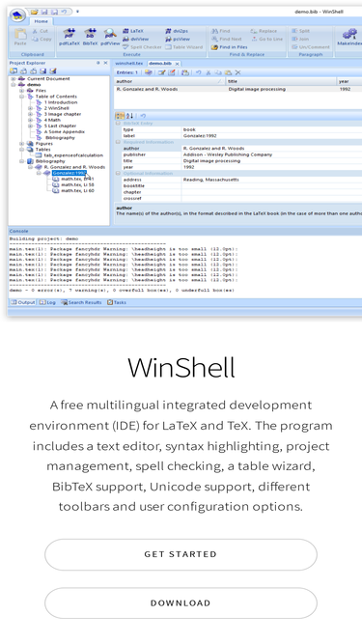The height and width of the screenshot is (644, 362).
Task: Toggle categorized view in property grid
Action: tap(120, 116)
